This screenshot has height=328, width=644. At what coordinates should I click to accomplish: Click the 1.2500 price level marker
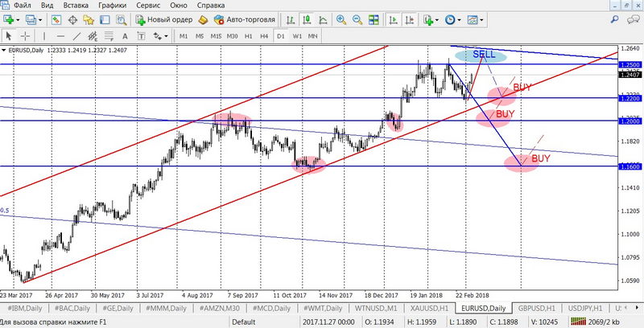pyautogui.click(x=630, y=64)
